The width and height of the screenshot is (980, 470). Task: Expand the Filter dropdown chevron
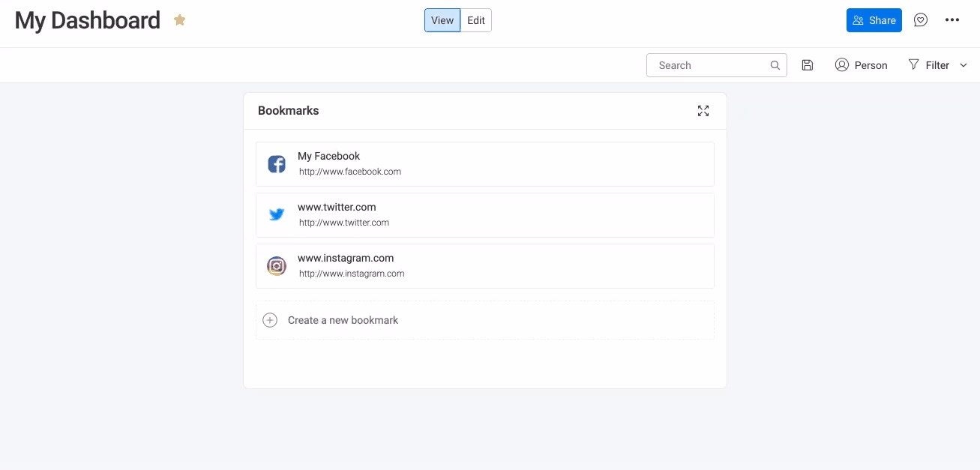(x=964, y=65)
